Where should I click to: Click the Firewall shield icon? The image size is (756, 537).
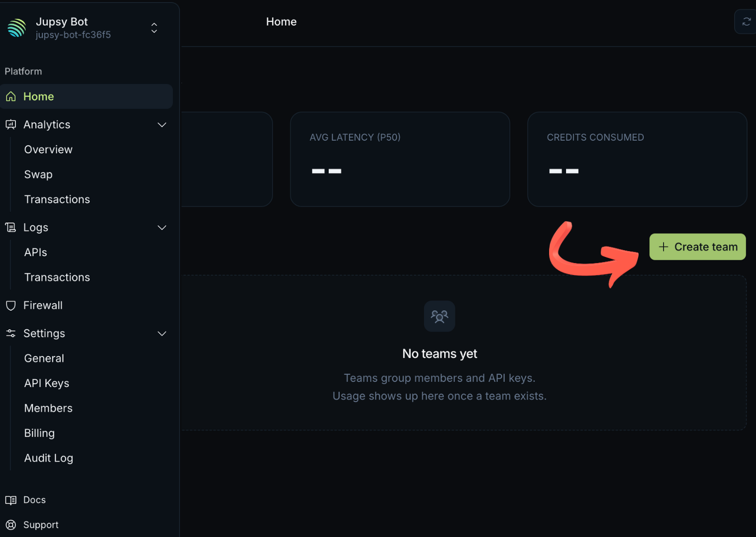pos(11,305)
